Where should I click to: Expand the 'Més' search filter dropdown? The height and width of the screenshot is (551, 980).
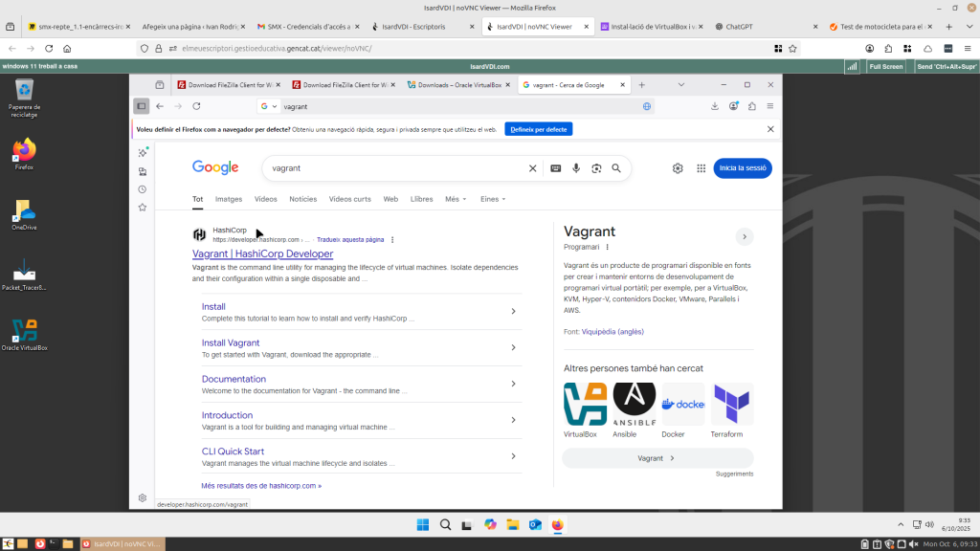(x=456, y=199)
